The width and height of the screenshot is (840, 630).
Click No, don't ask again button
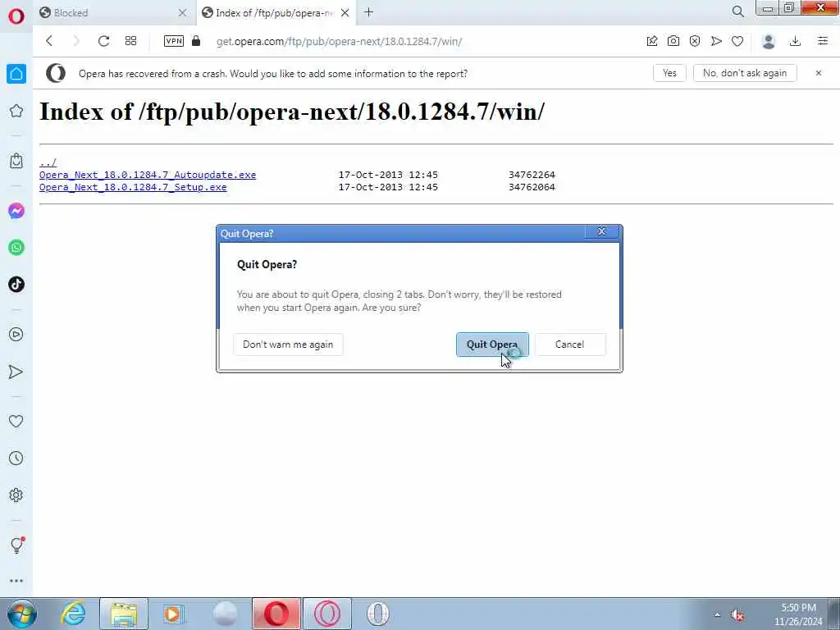coord(745,73)
